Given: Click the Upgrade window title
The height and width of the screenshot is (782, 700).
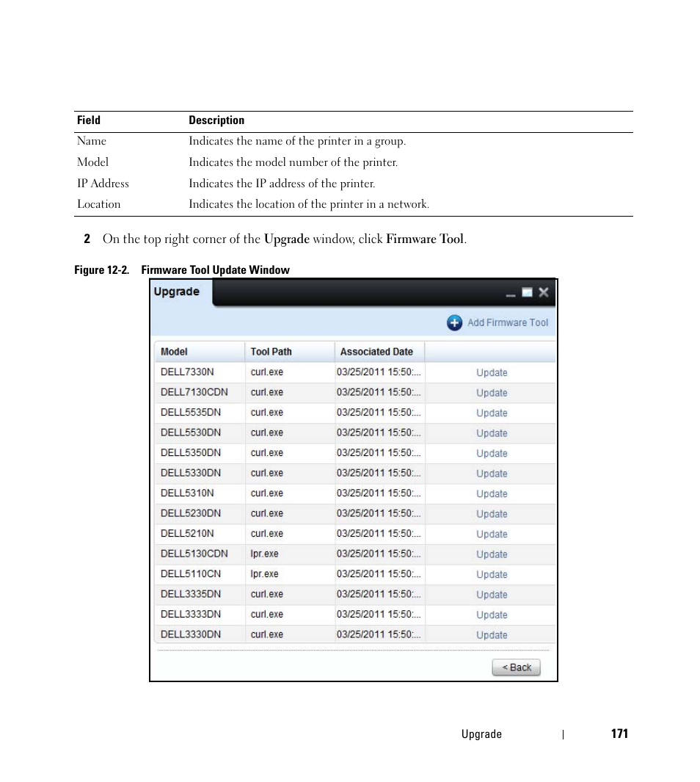Looking at the screenshot, I should [176, 292].
